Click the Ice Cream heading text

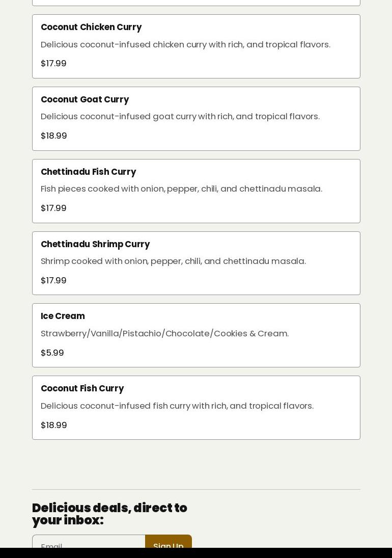click(63, 316)
